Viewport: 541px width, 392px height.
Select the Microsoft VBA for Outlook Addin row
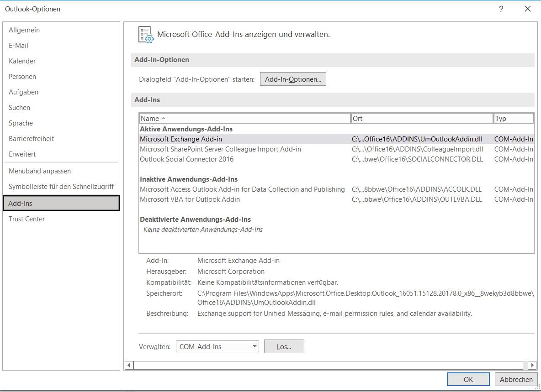pos(336,199)
